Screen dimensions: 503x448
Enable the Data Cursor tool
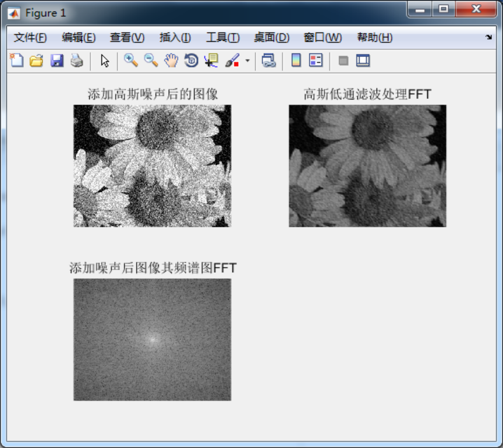click(x=211, y=60)
